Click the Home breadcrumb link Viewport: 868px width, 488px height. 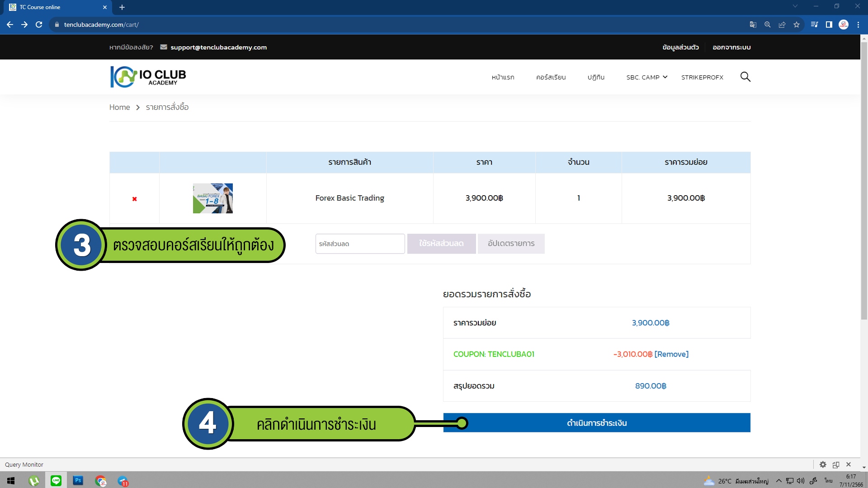[x=119, y=107]
